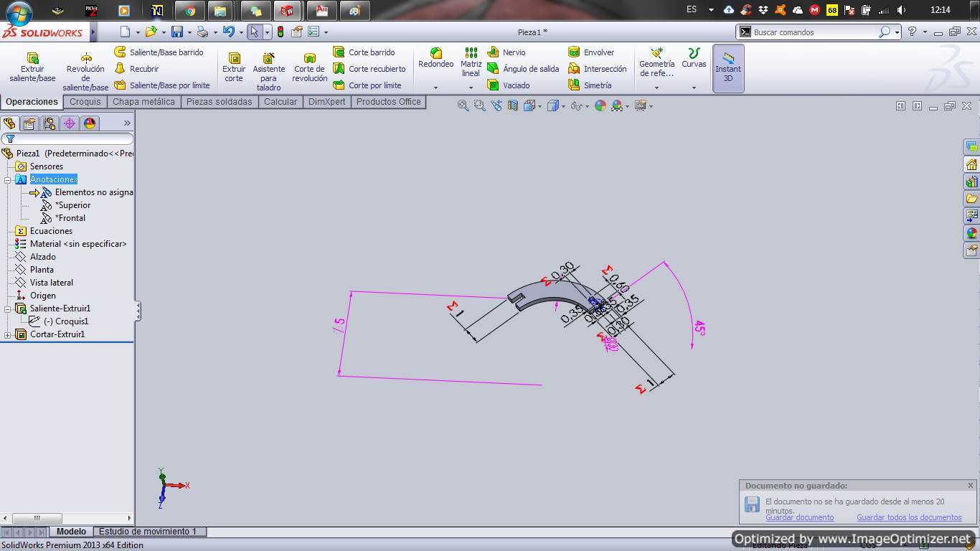Open the Apply scene dropdown arrow
The width and height of the screenshot is (980, 551).
[x=628, y=106]
